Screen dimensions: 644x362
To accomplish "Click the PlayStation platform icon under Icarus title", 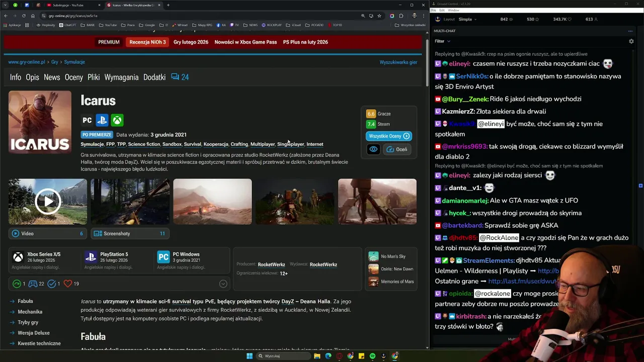I will point(102,120).
